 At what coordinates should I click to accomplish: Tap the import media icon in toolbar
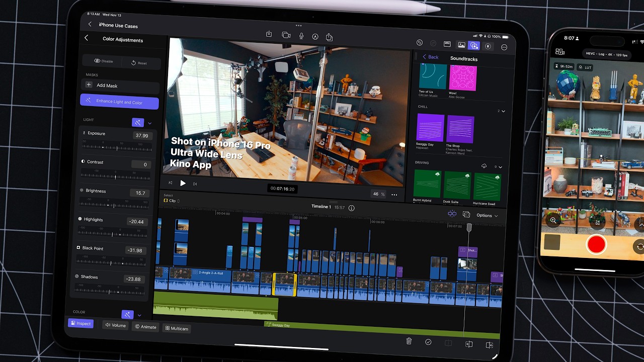[269, 34]
